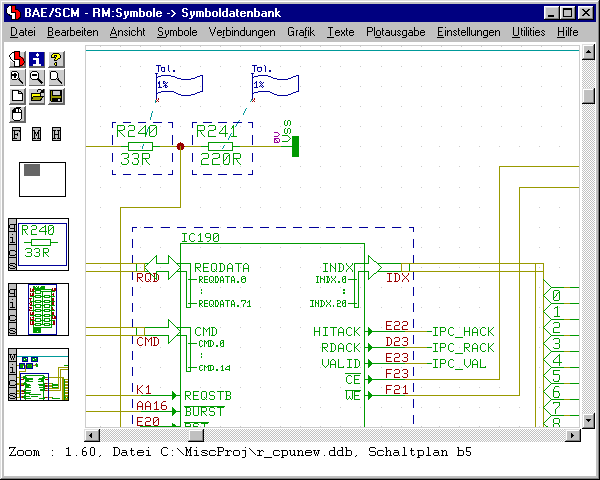Click the zoom out magnifier icon
Screen dimensions: 600x480
(36, 77)
